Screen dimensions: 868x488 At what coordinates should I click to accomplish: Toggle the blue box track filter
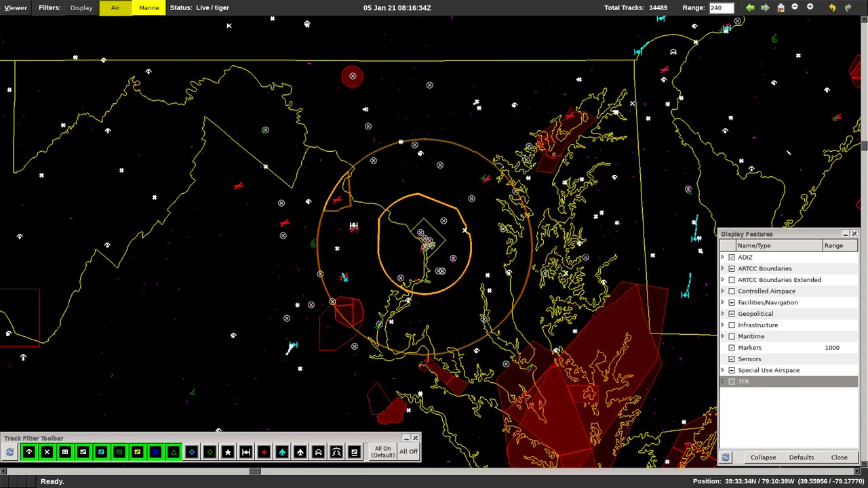tap(155, 452)
